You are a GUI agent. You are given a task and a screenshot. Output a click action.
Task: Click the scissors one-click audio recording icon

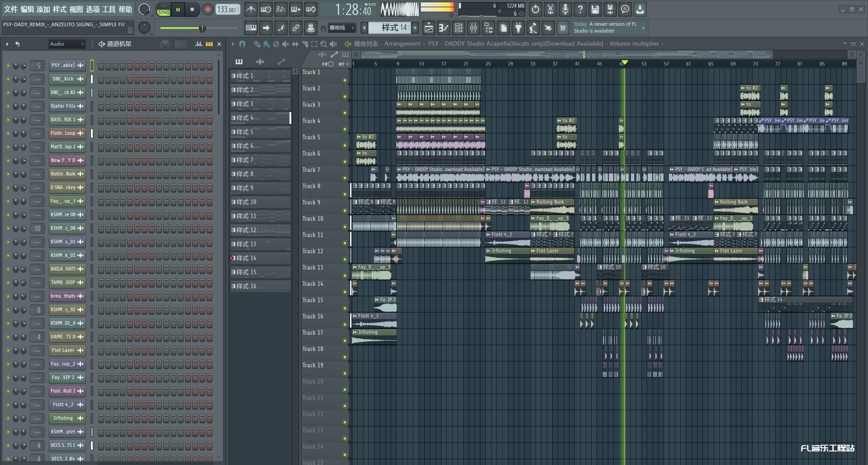click(x=550, y=9)
